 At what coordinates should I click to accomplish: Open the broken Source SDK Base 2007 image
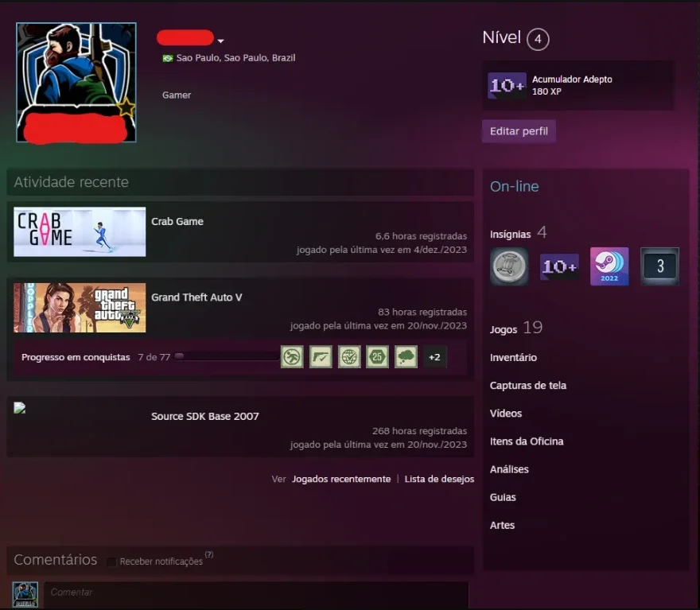tap(20, 408)
